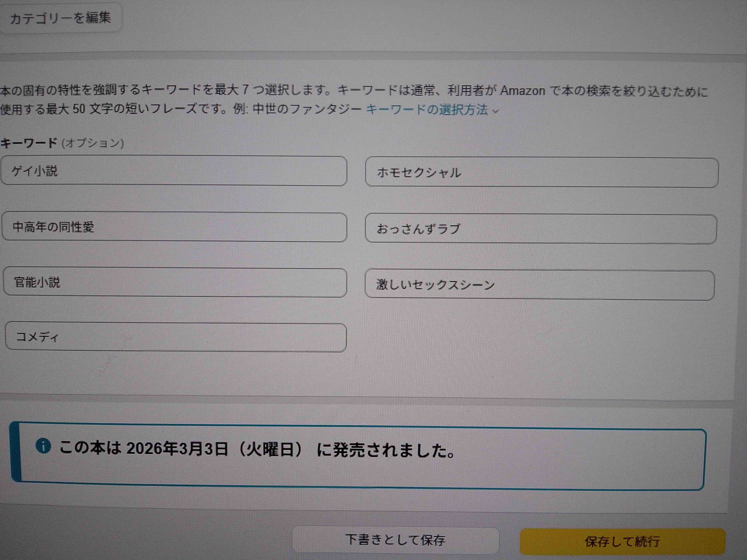The width and height of the screenshot is (747, 560).
Task: Click the カテゴリーを編集 button
Action: click(x=60, y=17)
